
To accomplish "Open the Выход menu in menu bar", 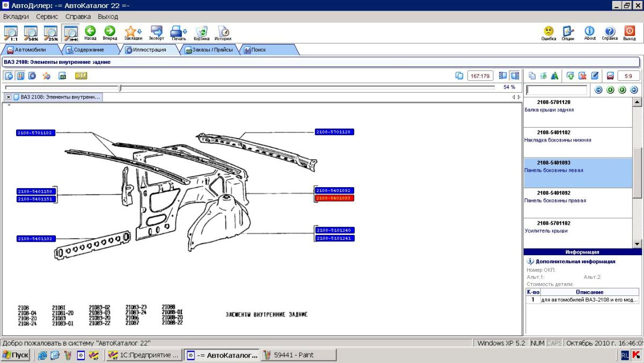I will (x=108, y=17).
